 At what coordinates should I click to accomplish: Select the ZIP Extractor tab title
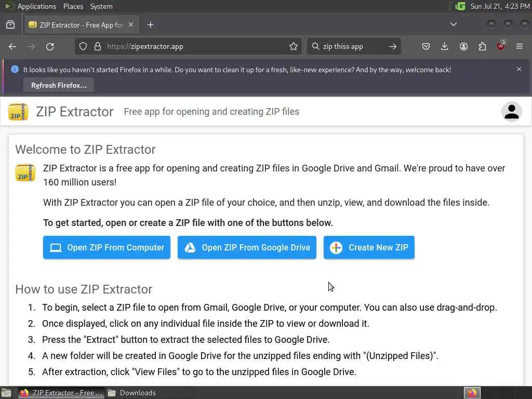pyautogui.click(x=81, y=25)
